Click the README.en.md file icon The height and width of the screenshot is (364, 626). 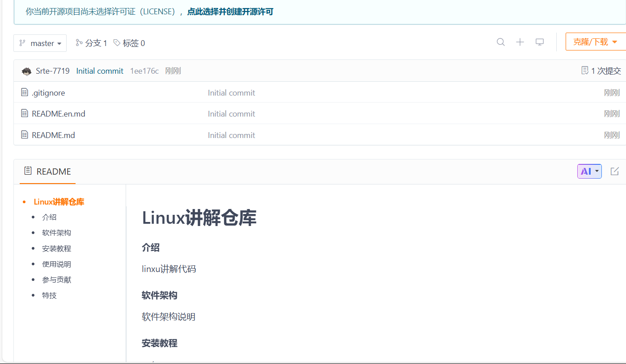tap(25, 113)
